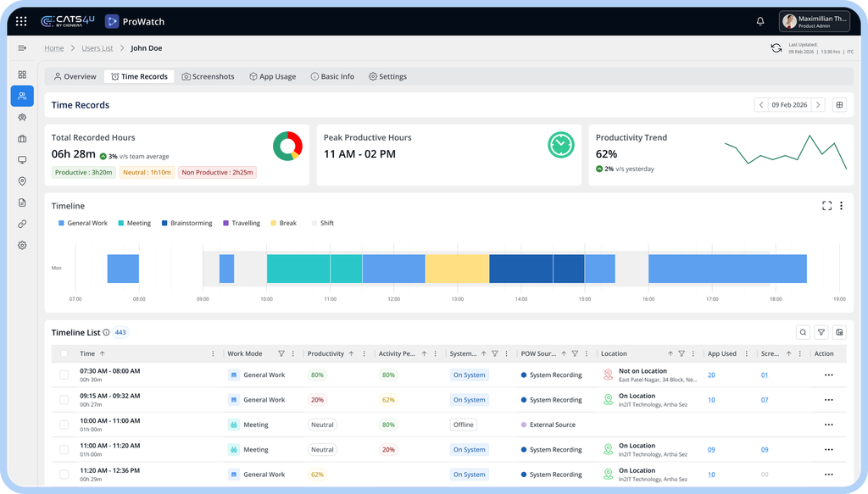Sort the Time column
Image resolution: width=868 pixels, height=494 pixels.
102,353
